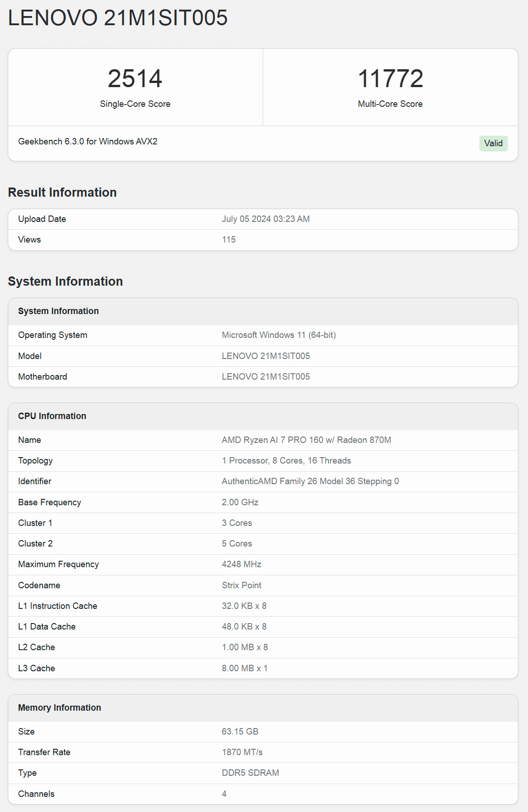Click the Views count 115

[229, 239]
